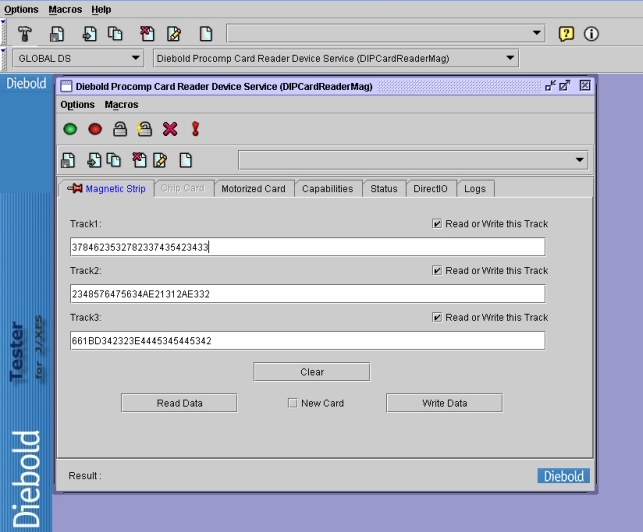Switch to the DirectIO tab
The width and height of the screenshot is (643, 532).
(430, 189)
